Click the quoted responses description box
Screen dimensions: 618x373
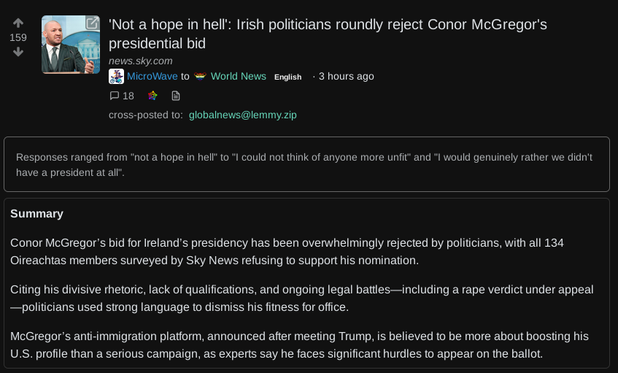(x=307, y=164)
